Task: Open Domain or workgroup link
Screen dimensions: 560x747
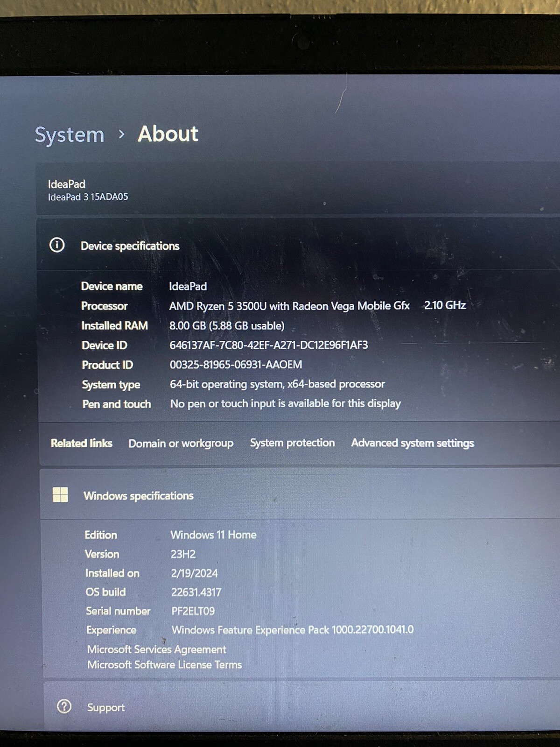Action: pos(181,443)
